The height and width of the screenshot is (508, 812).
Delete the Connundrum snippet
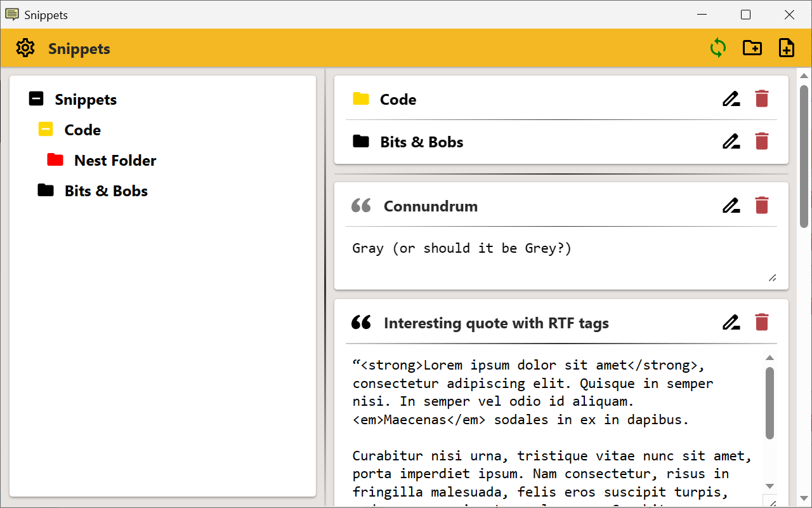point(761,206)
